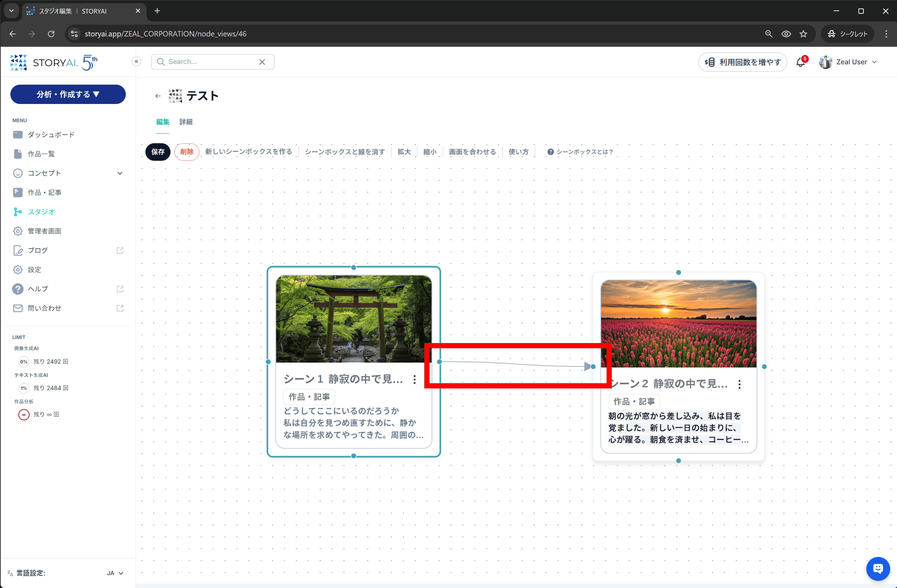This screenshot has height=588, width=897.
Task: Open 問い合わせ external link
Action: click(68, 308)
